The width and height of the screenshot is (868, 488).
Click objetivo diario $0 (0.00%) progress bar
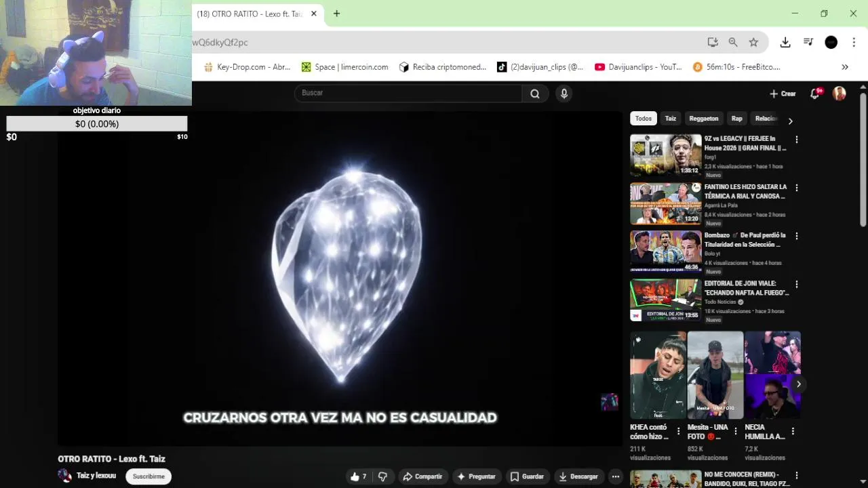point(97,123)
